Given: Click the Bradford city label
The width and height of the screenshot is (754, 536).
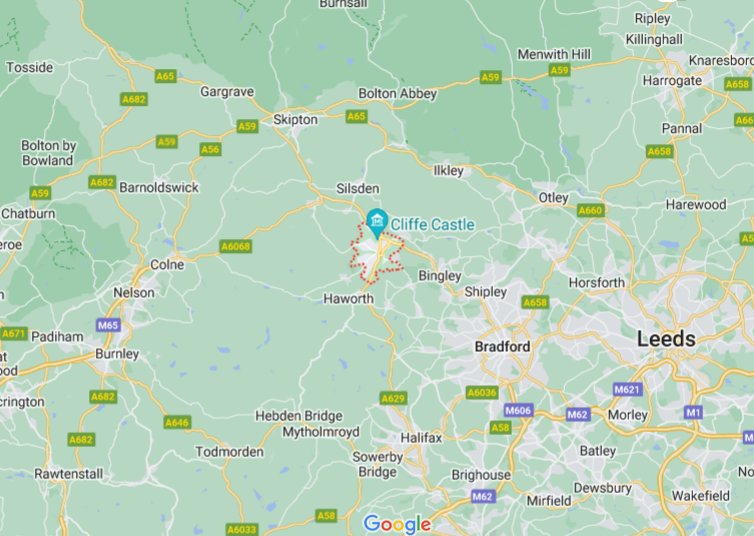Looking at the screenshot, I should pyautogui.click(x=503, y=347).
